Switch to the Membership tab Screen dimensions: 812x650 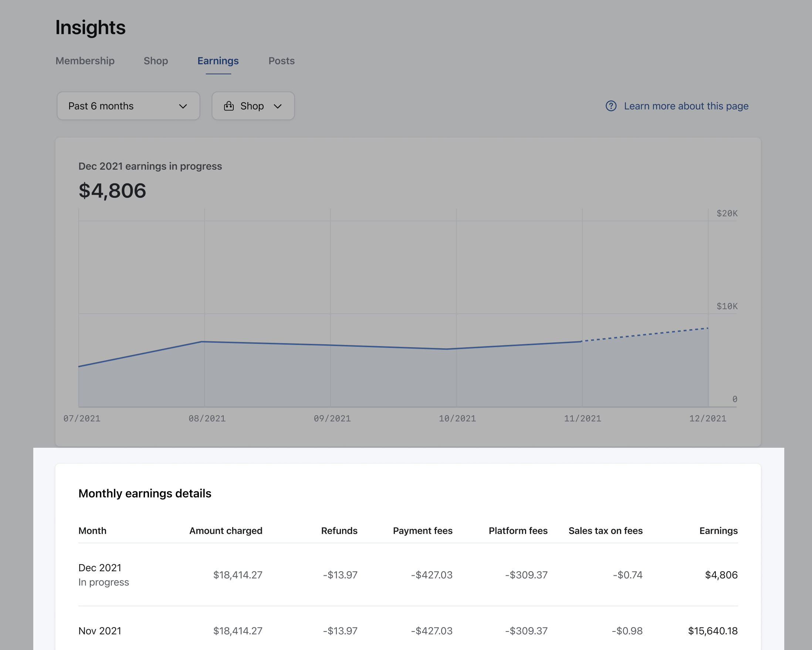[x=85, y=61]
